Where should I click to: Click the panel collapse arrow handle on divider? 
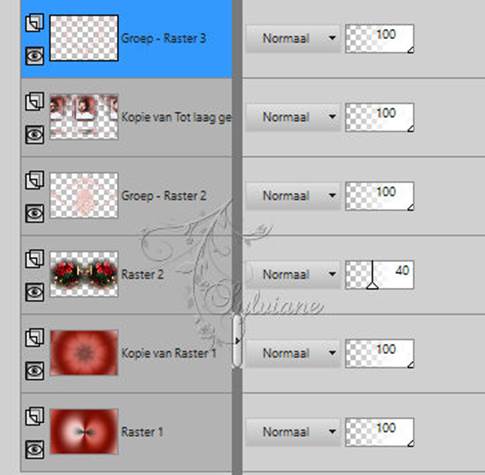click(x=237, y=341)
